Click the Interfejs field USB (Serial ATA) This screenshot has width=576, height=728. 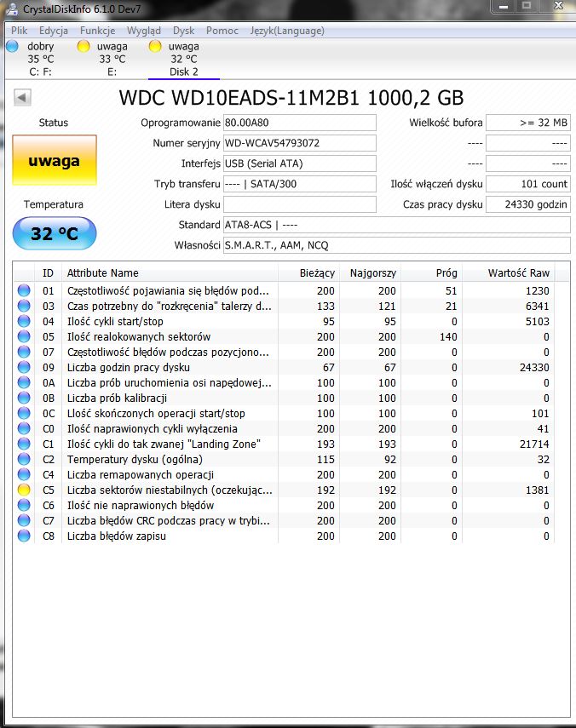(300, 163)
